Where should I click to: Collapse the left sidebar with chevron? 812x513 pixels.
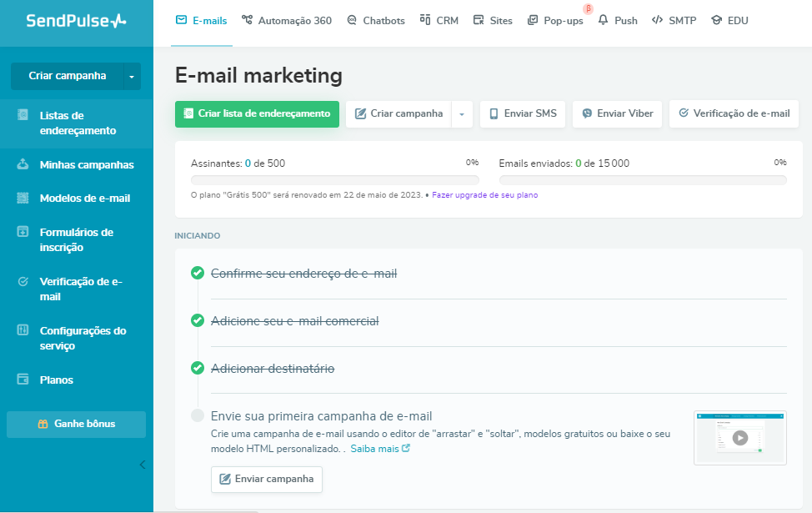(142, 465)
